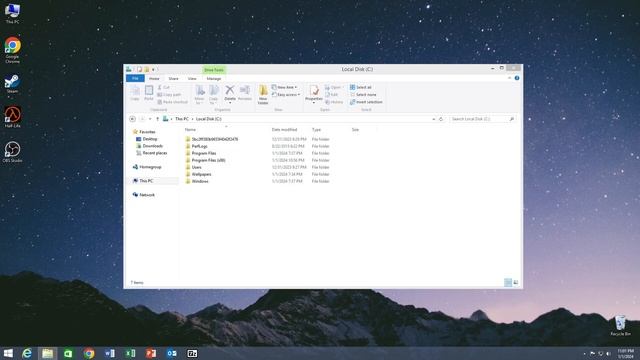Launch PowerPoint from the taskbar
The width and height of the screenshot is (640, 360).
151,353
